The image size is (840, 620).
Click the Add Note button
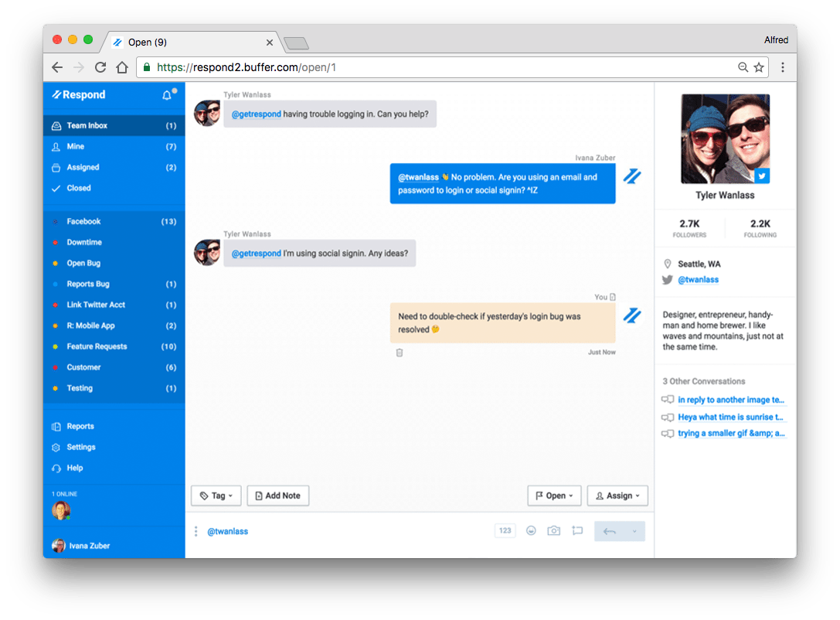tap(277, 496)
